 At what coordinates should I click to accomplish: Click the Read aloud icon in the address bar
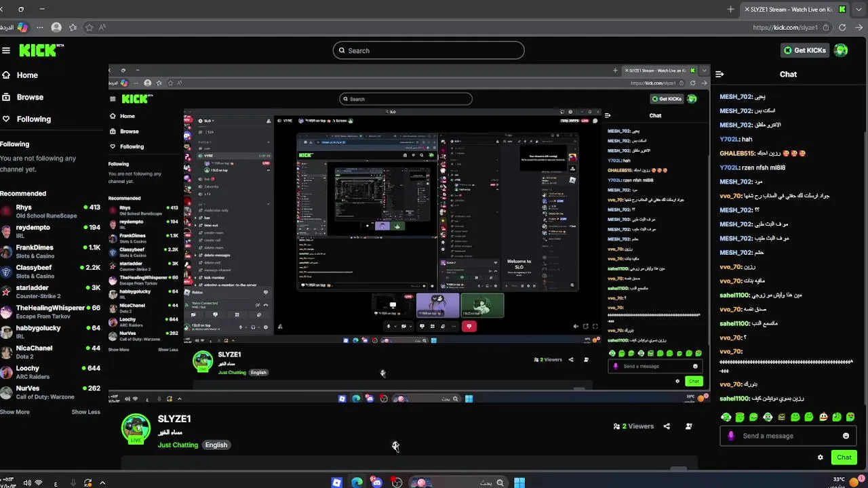102,27
